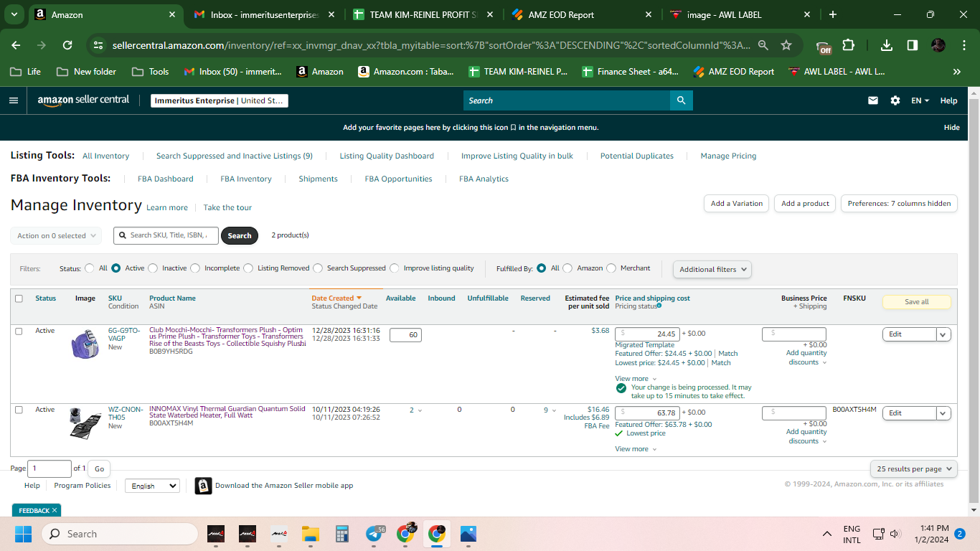Open the Search Suppressed and Inactive Listings tab

(x=235, y=156)
